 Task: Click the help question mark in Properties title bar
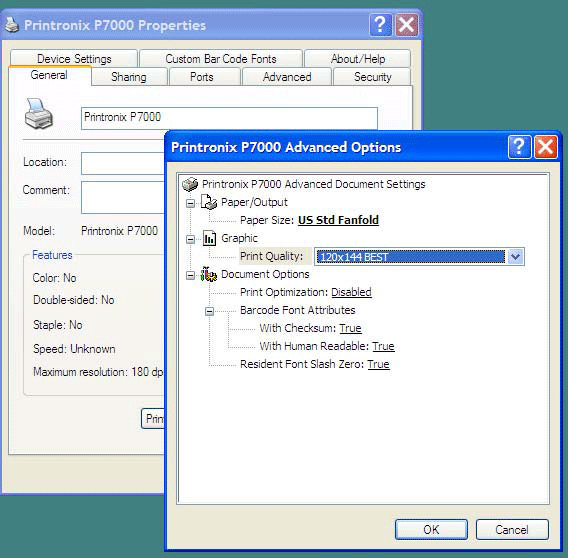tap(380, 25)
